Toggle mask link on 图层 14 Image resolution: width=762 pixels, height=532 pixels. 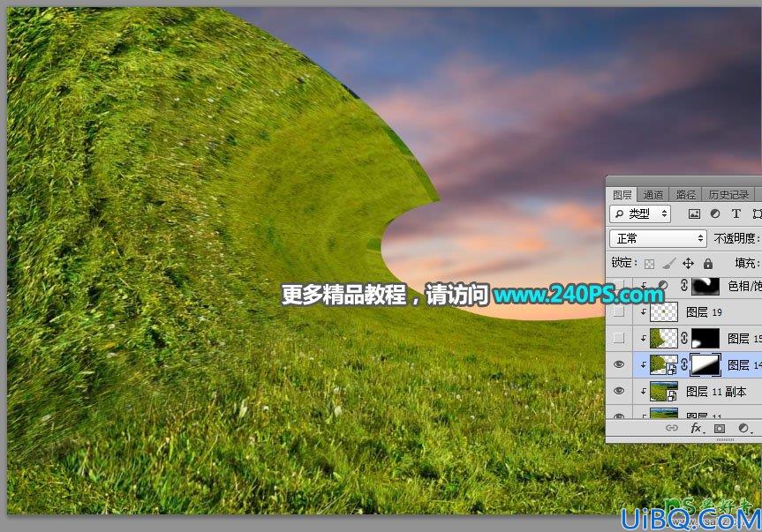(x=684, y=364)
